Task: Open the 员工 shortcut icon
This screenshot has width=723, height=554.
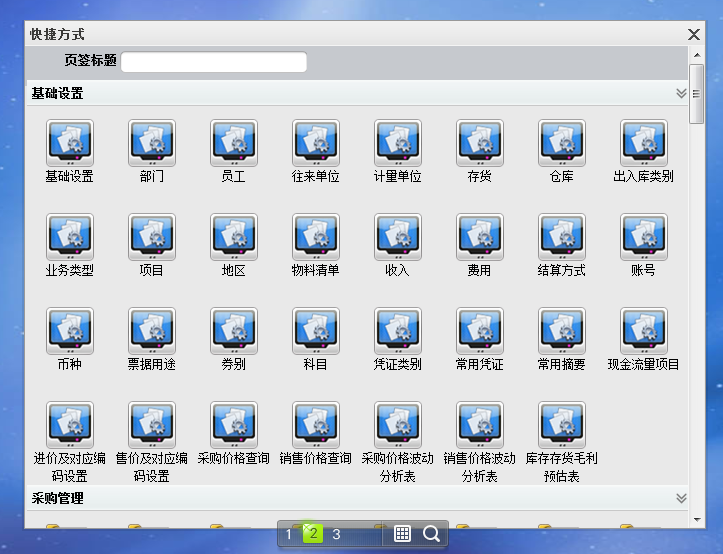Action: [234, 143]
